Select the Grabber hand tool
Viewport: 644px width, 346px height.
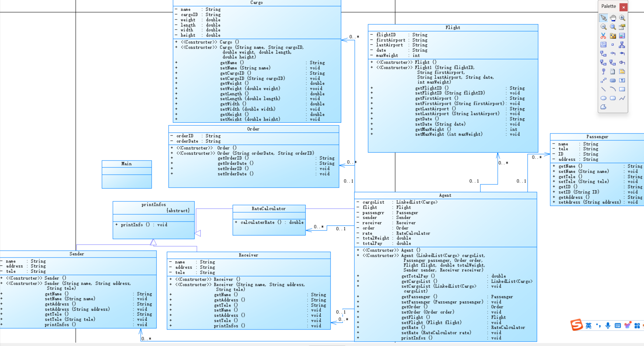coord(613,18)
